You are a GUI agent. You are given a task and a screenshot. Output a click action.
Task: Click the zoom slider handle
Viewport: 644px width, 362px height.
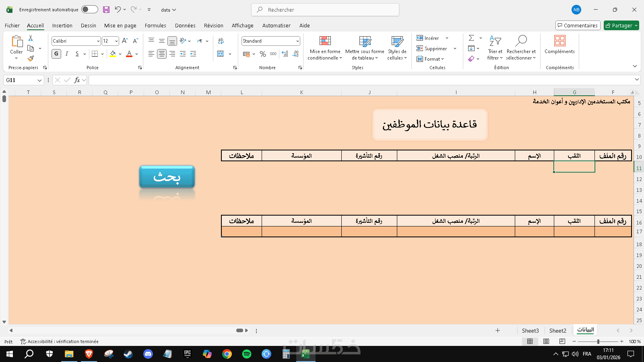tap(598, 341)
